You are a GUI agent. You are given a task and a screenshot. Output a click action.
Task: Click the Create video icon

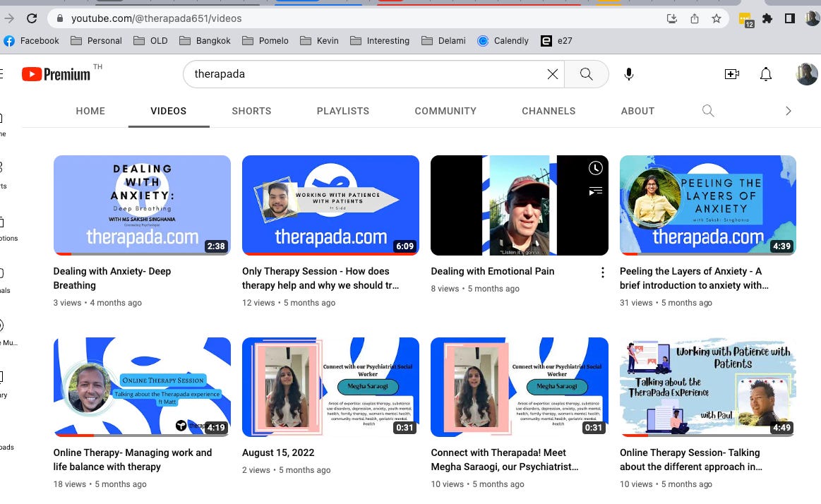[731, 74]
